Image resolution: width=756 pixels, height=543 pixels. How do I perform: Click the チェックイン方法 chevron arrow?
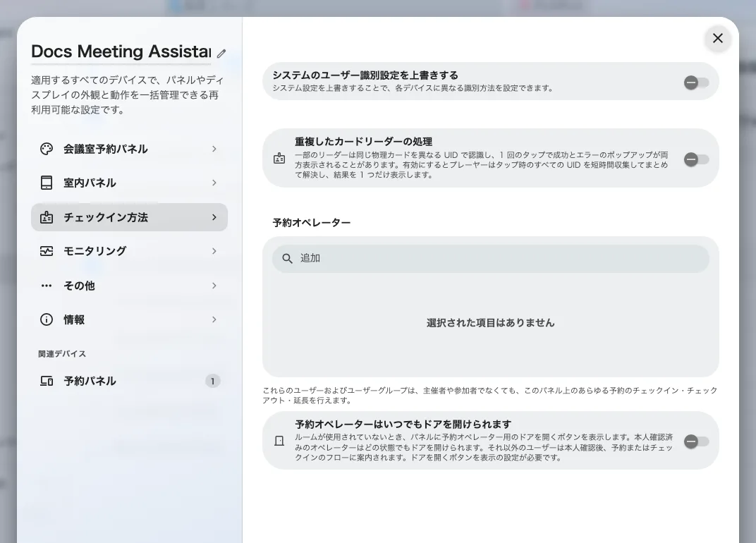214,217
